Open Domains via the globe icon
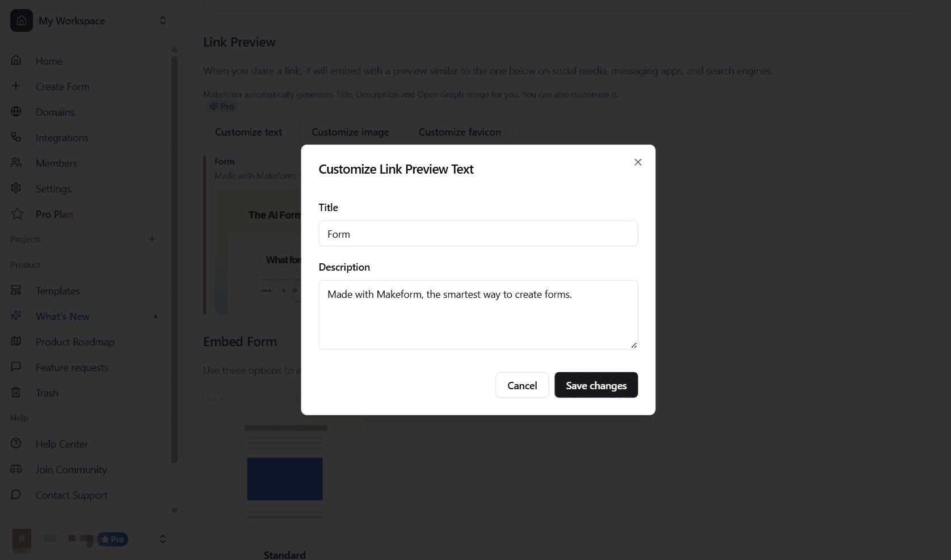951x560 pixels. click(16, 111)
